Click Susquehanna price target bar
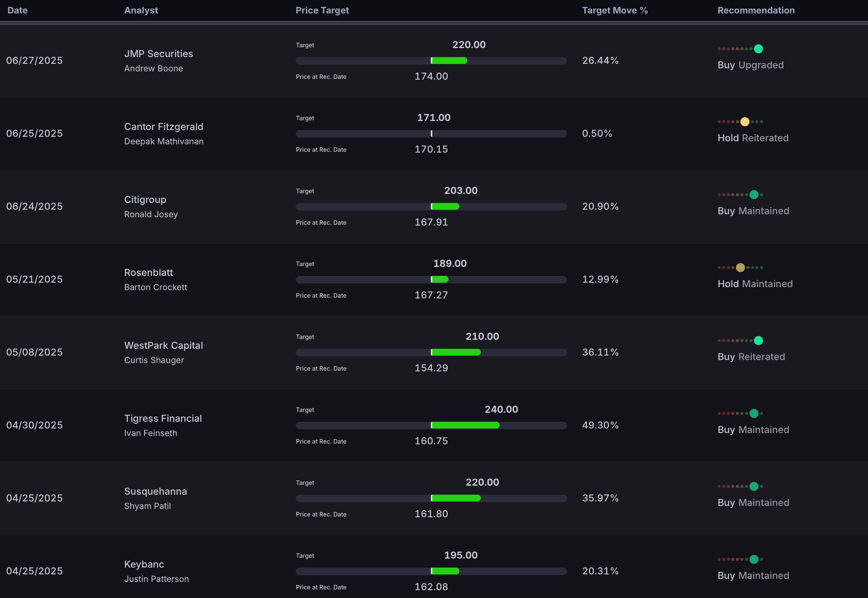The width and height of the screenshot is (868, 598). point(431,498)
